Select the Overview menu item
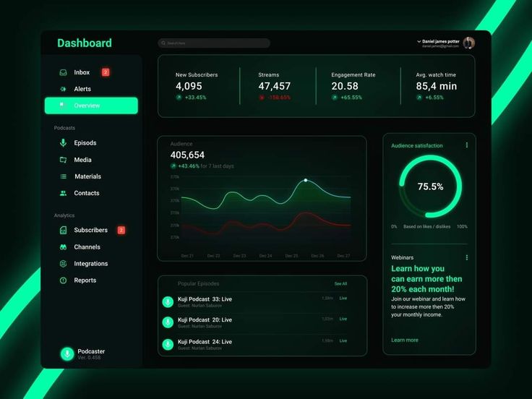 tap(91, 106)
